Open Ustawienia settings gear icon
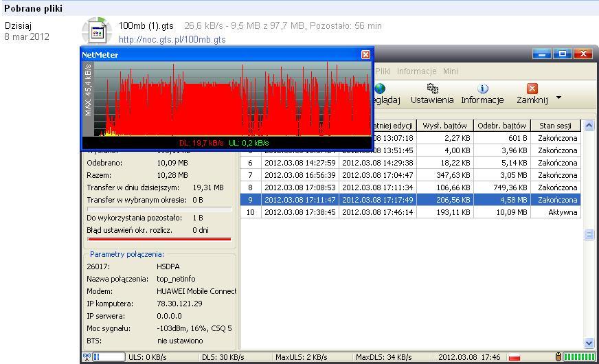 click(x=432, y=89)
